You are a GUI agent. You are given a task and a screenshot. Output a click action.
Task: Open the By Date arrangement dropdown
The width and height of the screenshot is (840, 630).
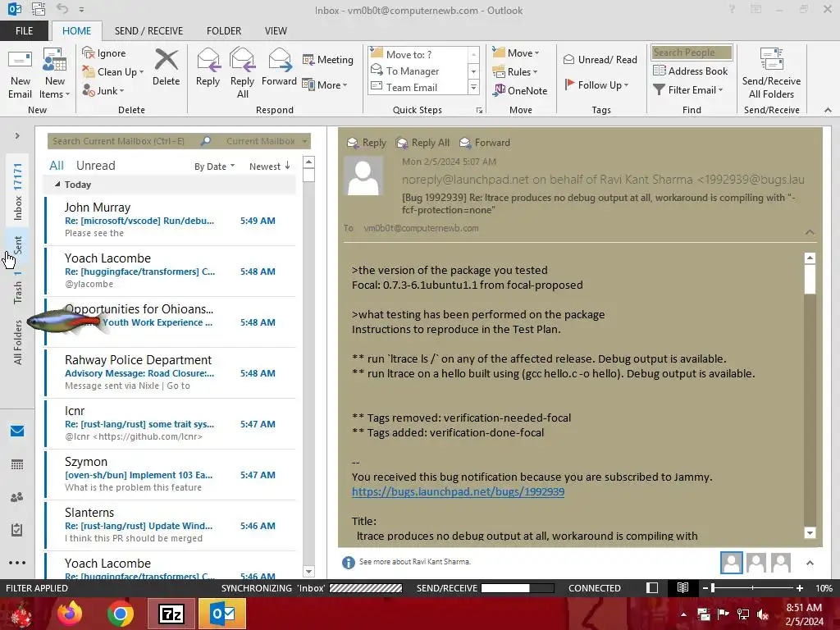click(214, 167)
